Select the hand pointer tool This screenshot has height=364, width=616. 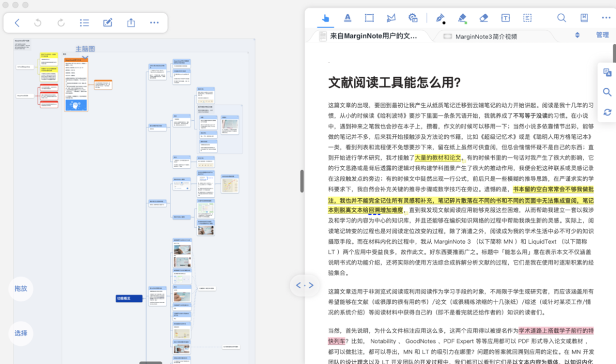pyautogui.click(x=326, y=18)
